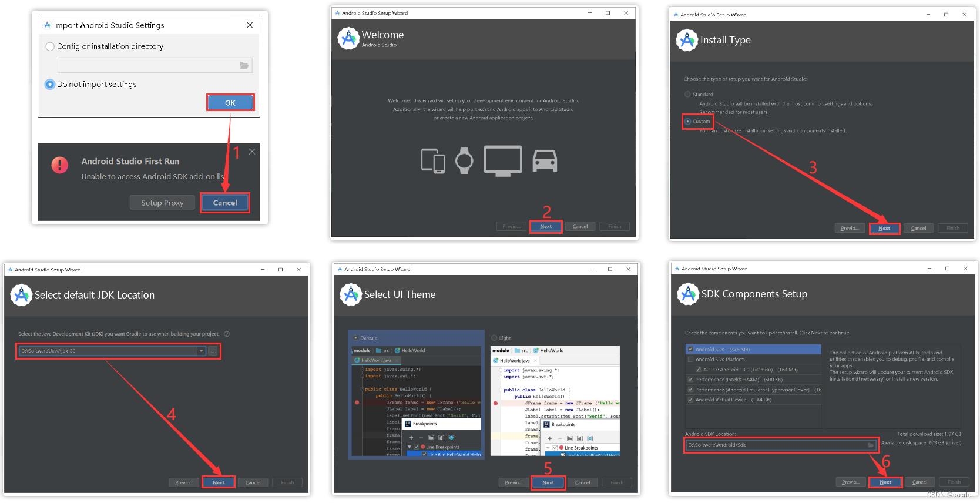Close the Select default JDK Location window
This screenshot has width=980, height=503.
coord(299,270)
